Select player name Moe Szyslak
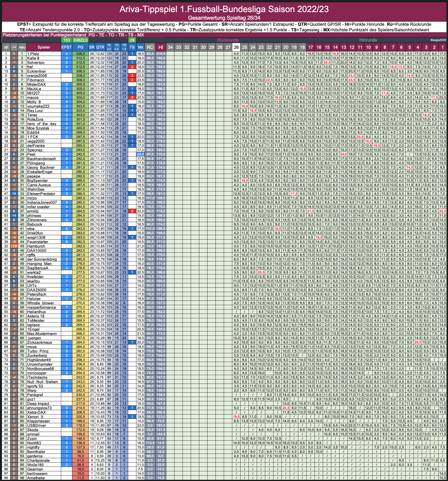Screen dimensions: 448x481 38,128
